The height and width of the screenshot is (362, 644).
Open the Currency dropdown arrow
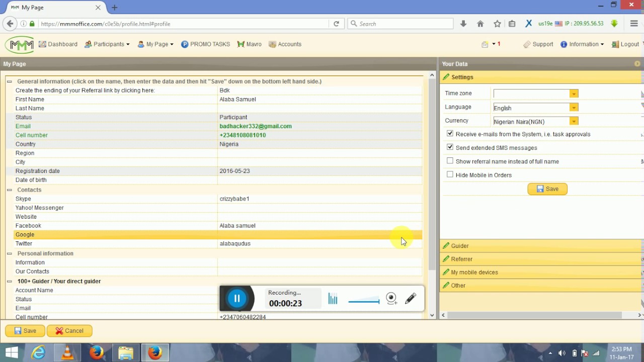[x=574, y=121]
